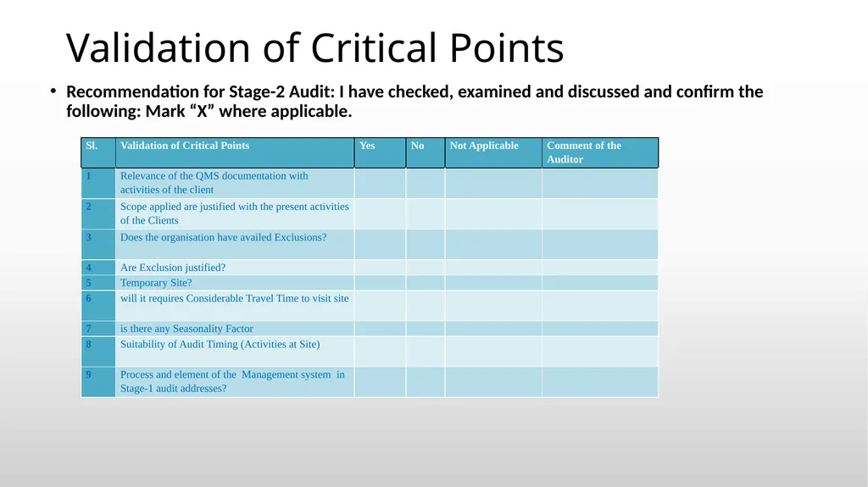Select row 2 'Scope applied are justified' text
The width and height of the screenshot is (868, 487).
tap(235, 213)
